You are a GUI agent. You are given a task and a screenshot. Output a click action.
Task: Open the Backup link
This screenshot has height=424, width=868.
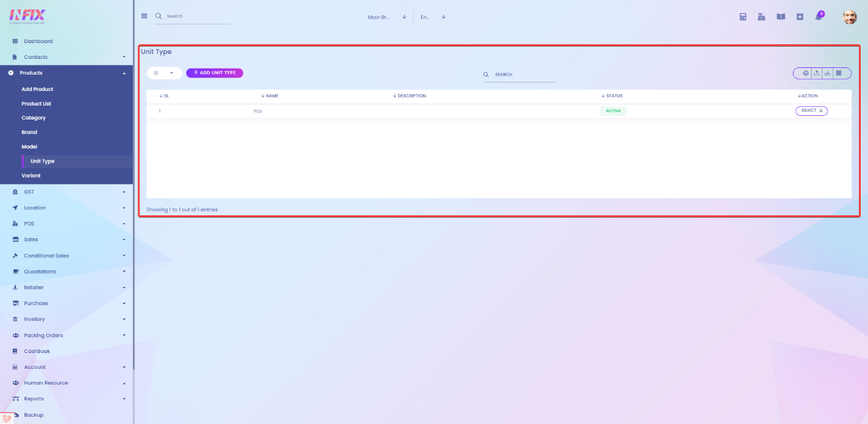point(34,415)
